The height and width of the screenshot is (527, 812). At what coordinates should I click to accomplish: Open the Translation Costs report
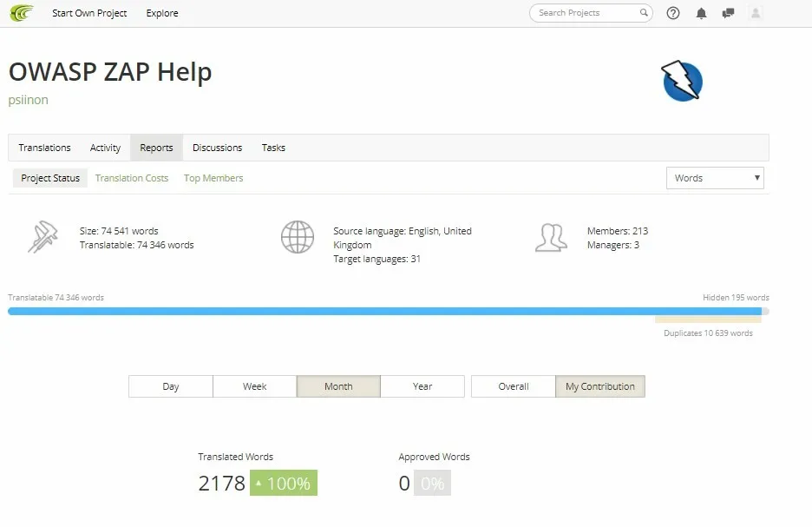[x=132, y=178]
